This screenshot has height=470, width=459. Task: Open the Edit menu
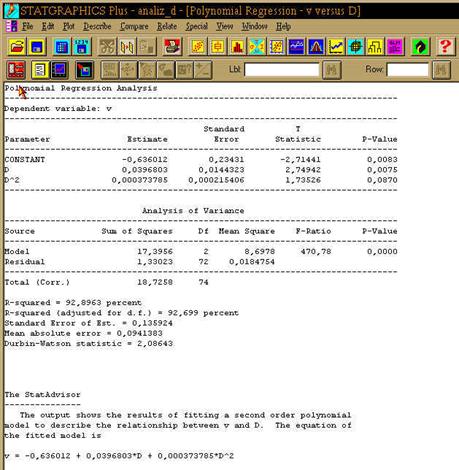(48, 26)
